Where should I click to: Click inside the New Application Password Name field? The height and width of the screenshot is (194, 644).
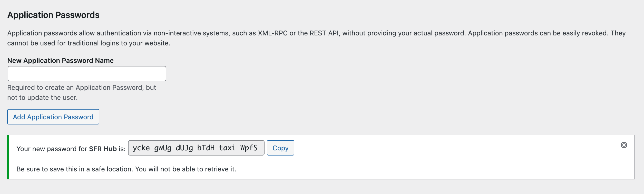87,73
